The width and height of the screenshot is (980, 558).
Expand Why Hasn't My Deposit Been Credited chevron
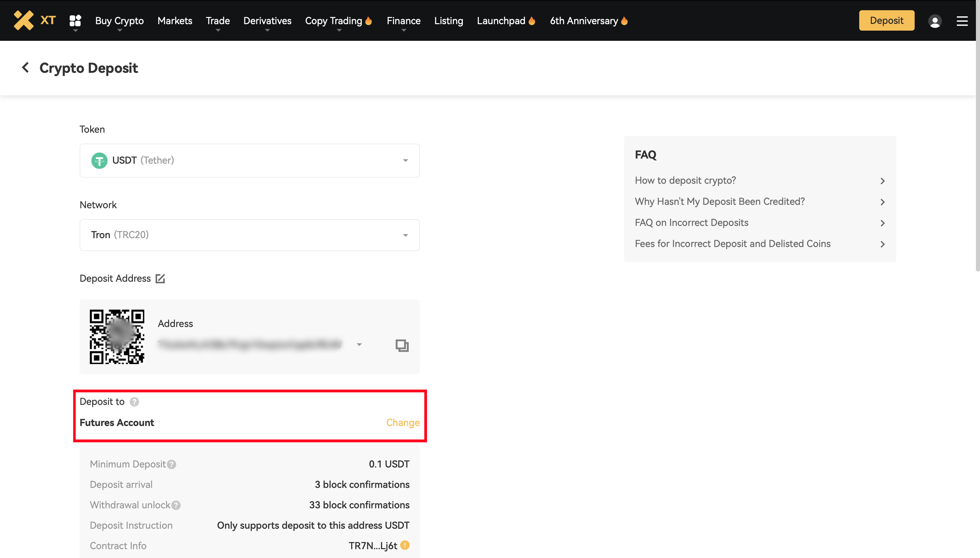click(x=882, y=201)
